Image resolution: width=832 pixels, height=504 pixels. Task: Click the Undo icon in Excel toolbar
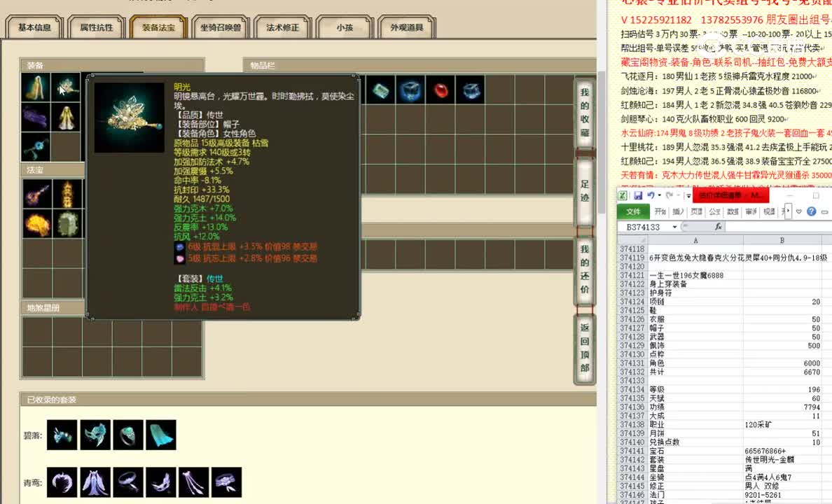point(650,195)
